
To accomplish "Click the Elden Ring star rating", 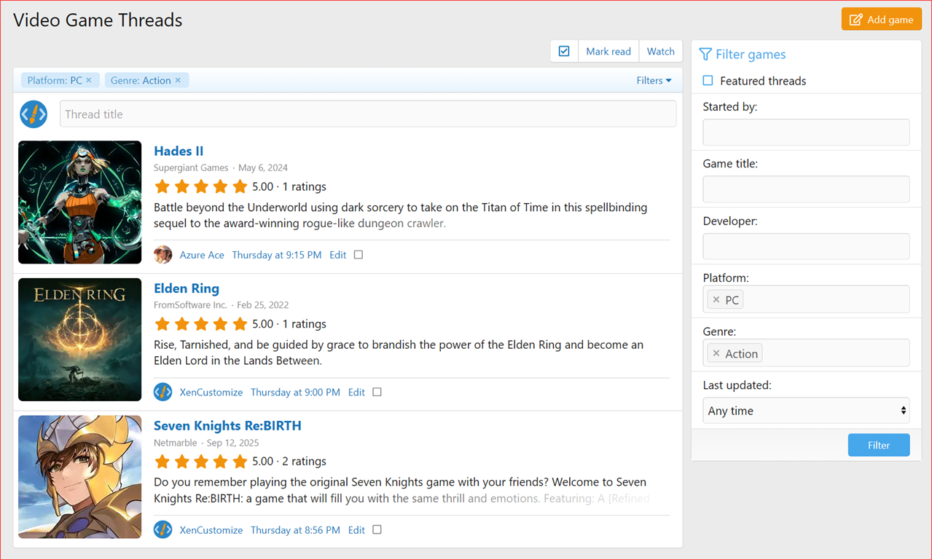I will pyautogui.click(x=201, y=324).
